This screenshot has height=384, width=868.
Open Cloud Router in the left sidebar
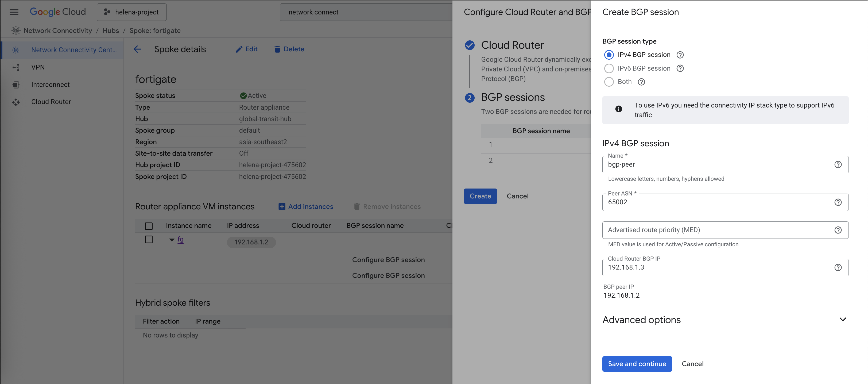(x=51, y=102)
